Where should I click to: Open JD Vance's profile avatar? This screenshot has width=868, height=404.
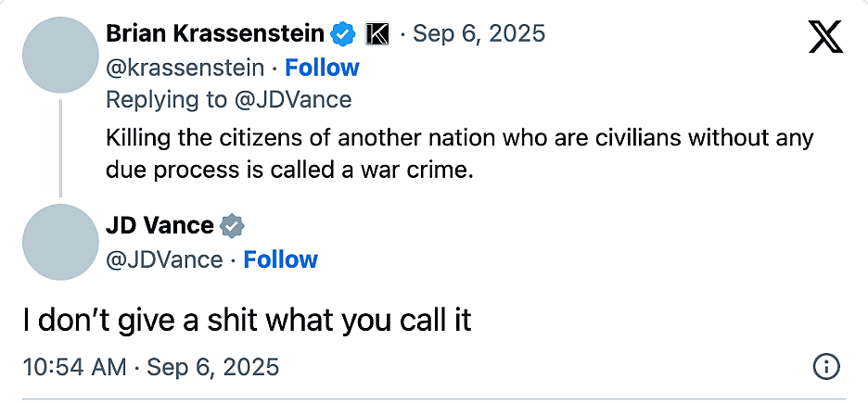pos(61,242)
